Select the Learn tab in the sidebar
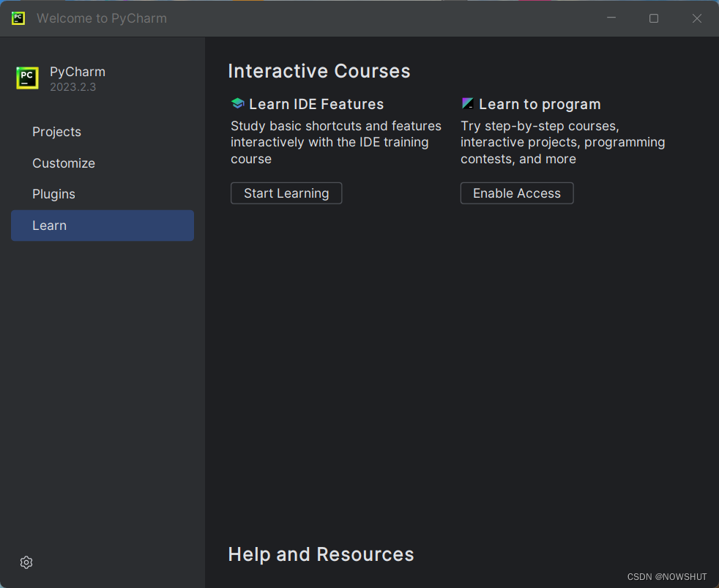Image resolution: width=719 pixels, height=588 pixels. [x=103, y=226]
